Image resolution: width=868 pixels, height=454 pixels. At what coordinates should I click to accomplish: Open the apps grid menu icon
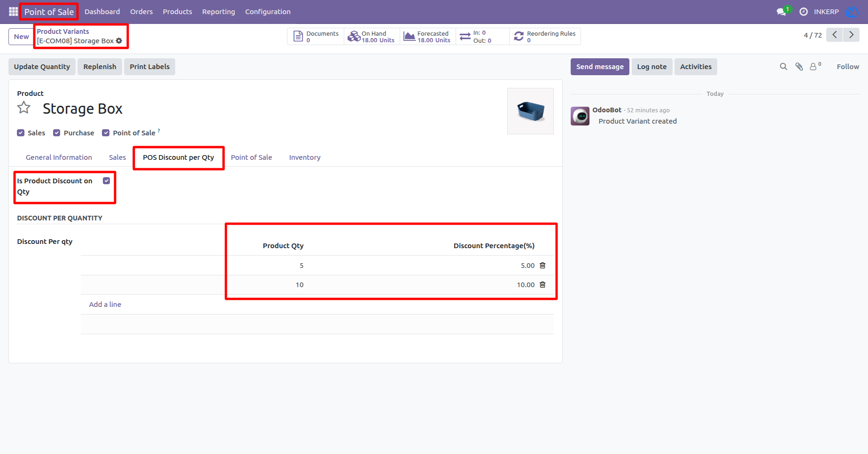tap(13, 11)
